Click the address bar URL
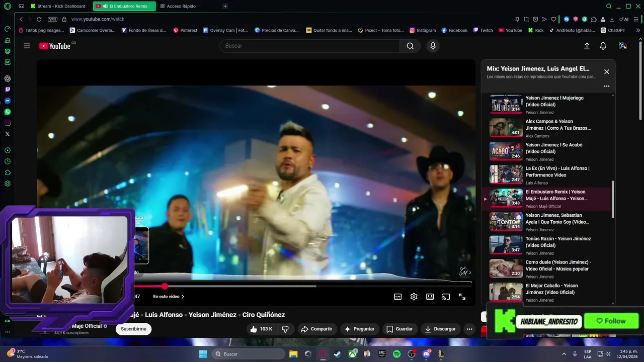Image resolution: width=644 pixels, height=362 pixels. point(98,19)
